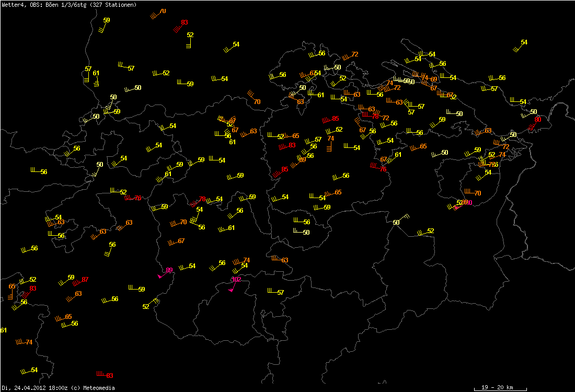Click the '(c) Meteomedia' copyright text
This screenshot has width=575, height=392.
[92, 388]
